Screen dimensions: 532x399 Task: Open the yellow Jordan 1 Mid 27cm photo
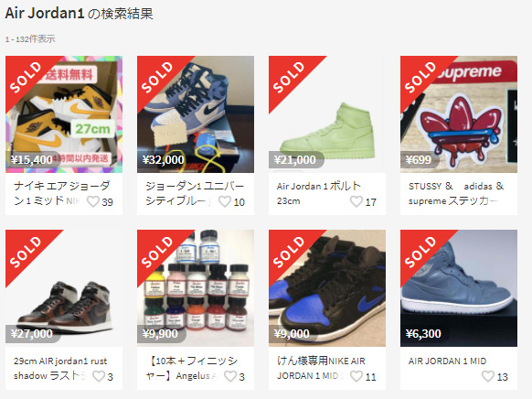point(64,114)
